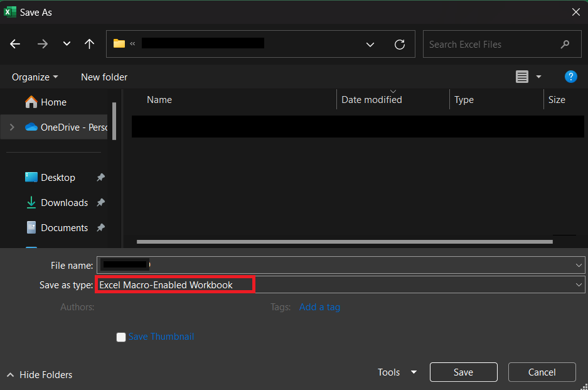Click the search magnifier icon

565,45
